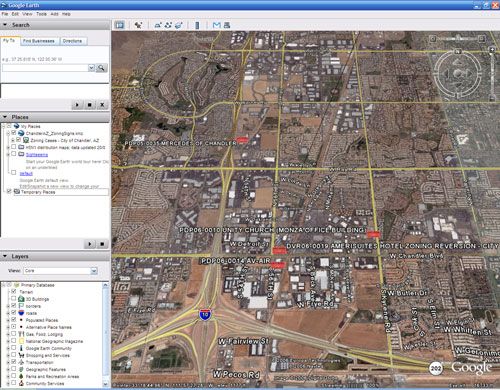Open the View menu
Image resolution: width=500 pixels, height=390 pixels.
point(27,14)
